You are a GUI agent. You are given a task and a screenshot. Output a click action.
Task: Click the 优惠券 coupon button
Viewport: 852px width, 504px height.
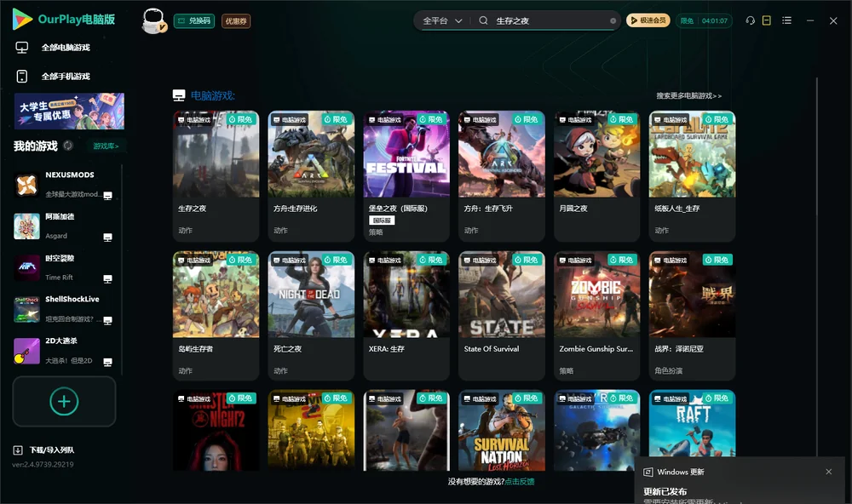tap(236, 21)
